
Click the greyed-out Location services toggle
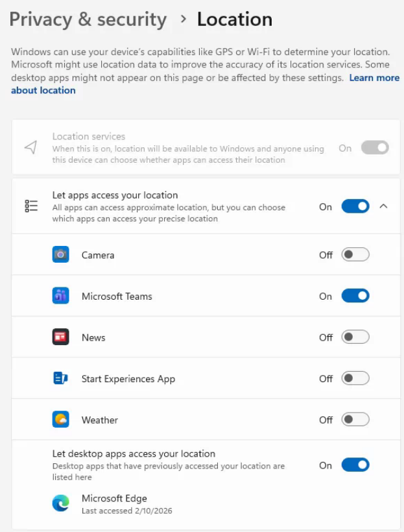(x=374, y=148)
